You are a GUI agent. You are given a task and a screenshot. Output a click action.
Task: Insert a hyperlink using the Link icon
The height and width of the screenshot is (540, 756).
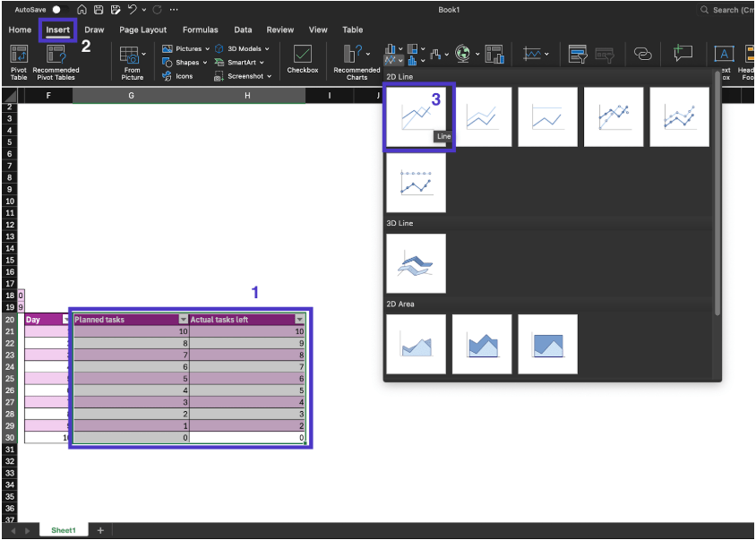[x=642, y=54]
